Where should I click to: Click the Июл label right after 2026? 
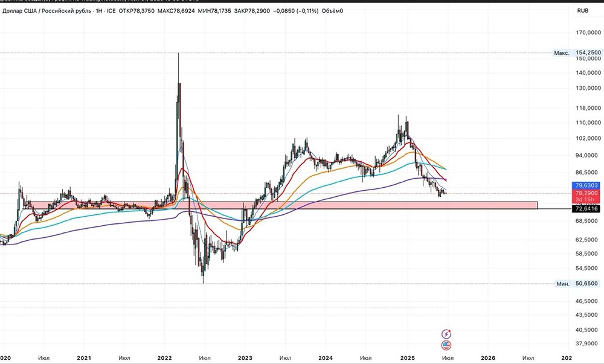pos(528,358)
